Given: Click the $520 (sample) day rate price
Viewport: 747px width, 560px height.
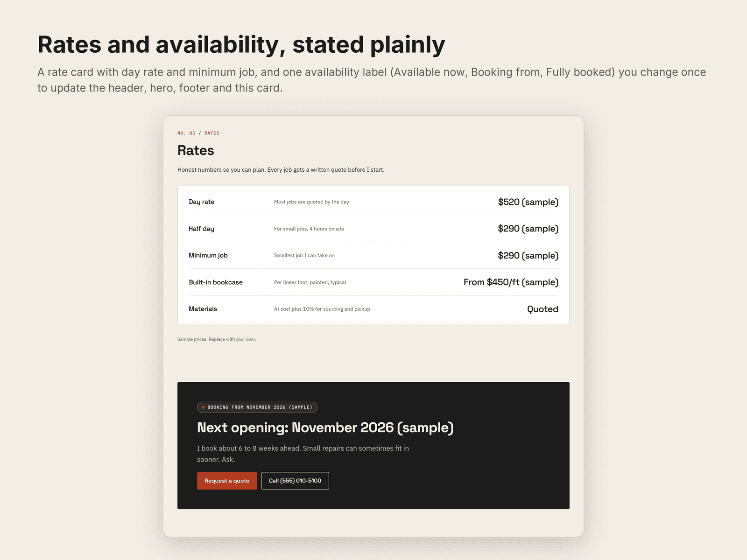Looking at the screenshot, I should click(528, 202).
